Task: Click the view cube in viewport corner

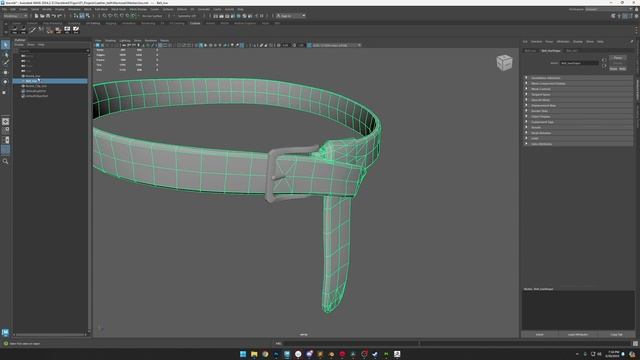Action: [x=504, y=62]
